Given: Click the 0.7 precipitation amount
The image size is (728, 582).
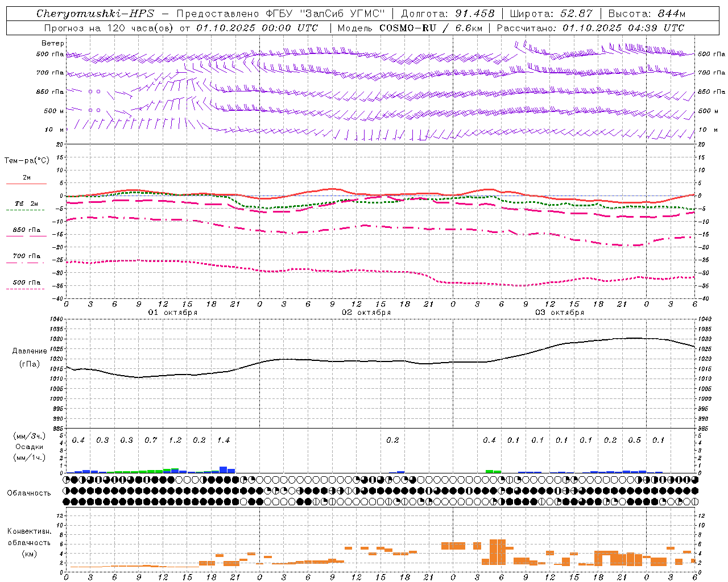Looking at the screenshot, I should 151,440.
